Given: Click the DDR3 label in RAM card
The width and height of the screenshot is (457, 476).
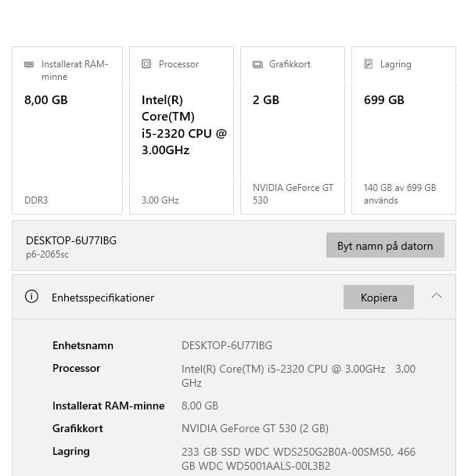Looking at the screenshot, I should (x=36, y=200).
